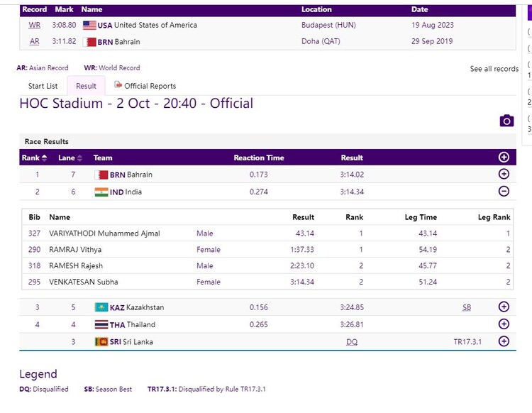
Task: Select the Result tab
Action: pyautogui.click(x=86, y=86)
